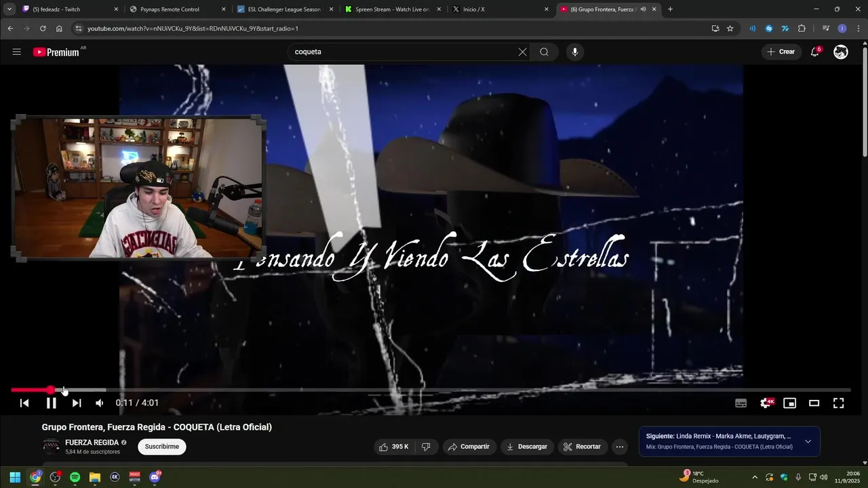Switch to miniplayer mode
This screenshot has height=488, width=868.
790,403
